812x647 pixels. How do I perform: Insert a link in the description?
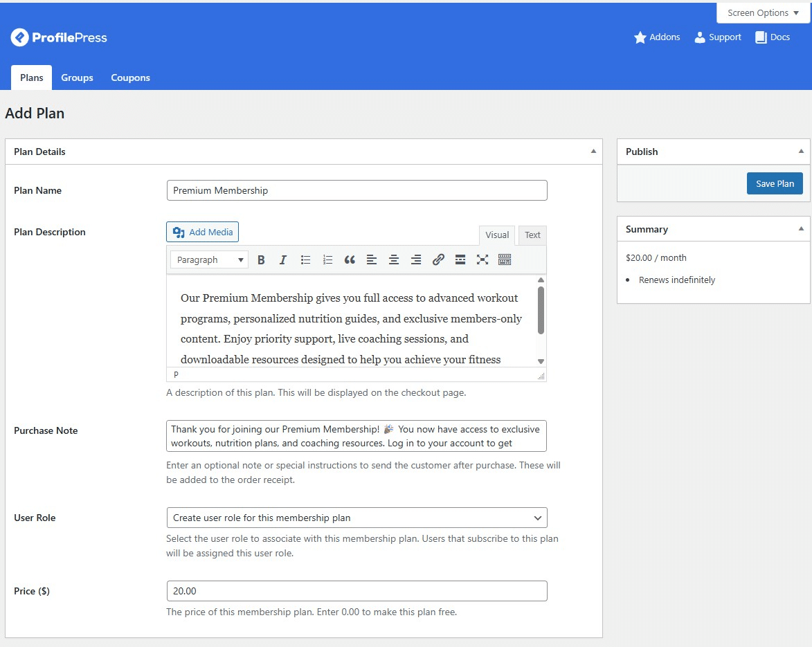[x=438, y=260]
